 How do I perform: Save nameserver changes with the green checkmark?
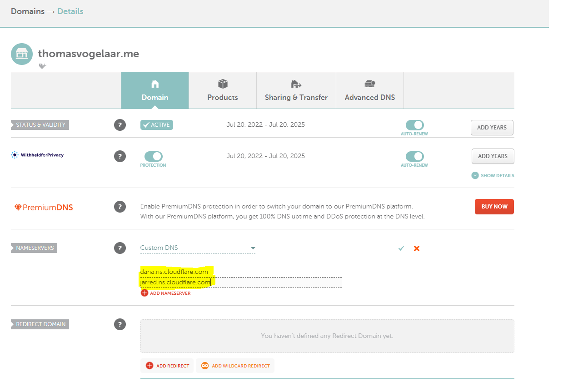tap(400, 248)
